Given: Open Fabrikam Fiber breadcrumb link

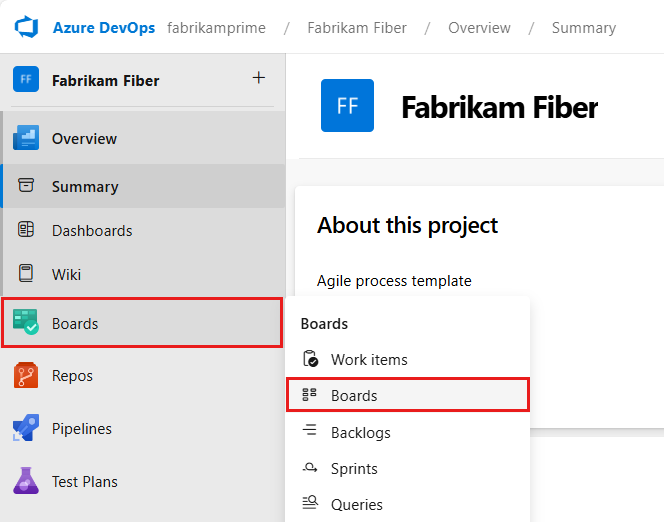Looking at the screenshot, I should tap(357, 28).
